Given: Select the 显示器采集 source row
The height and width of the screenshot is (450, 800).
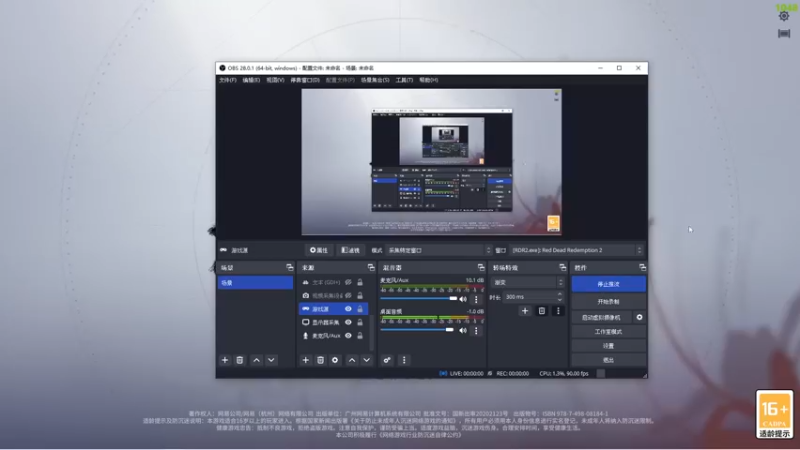Looking at the screenshot, I should coord(333,322).
